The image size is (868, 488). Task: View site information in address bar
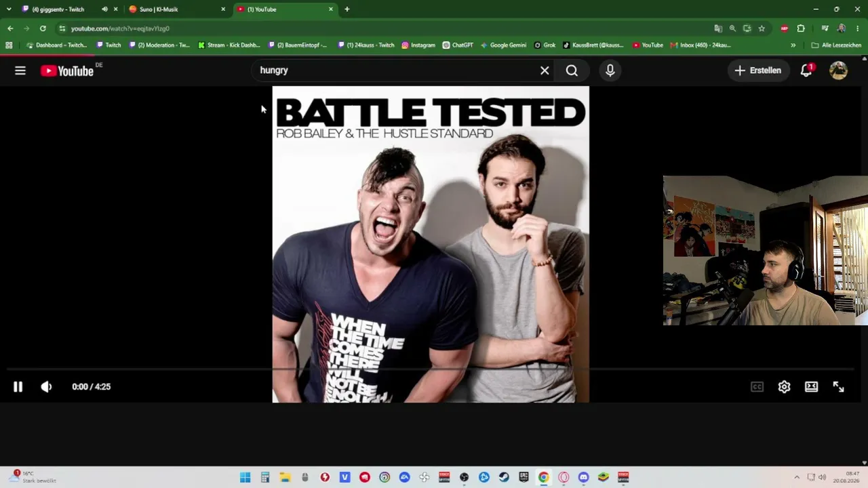[x=62, y=28]
